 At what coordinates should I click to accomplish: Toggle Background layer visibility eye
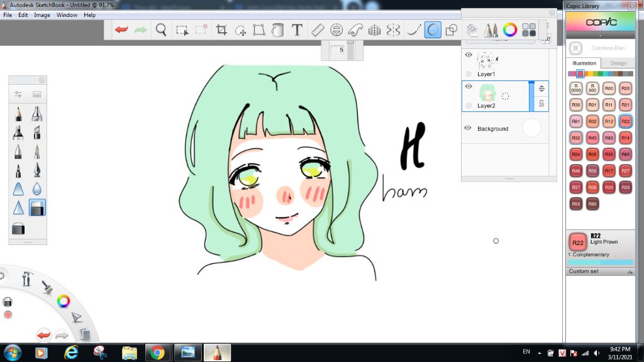(468, 128)
